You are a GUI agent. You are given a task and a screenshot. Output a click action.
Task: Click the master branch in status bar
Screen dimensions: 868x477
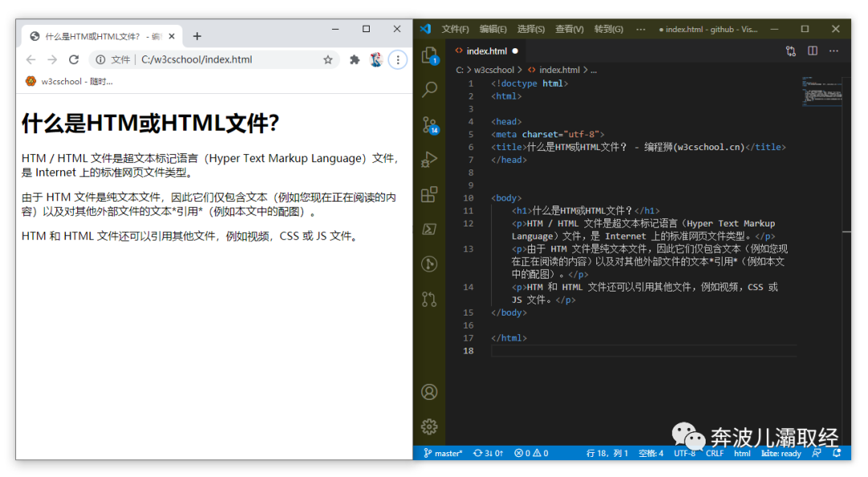click(443, 453)
